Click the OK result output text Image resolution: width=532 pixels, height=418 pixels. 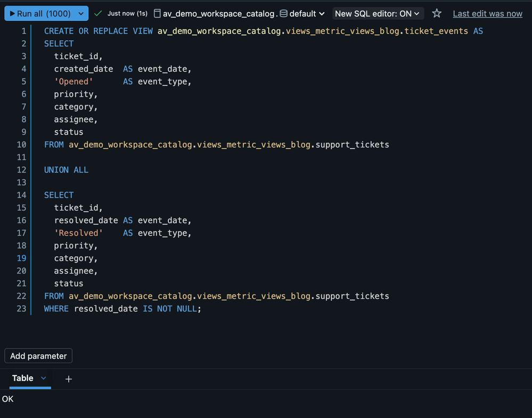8,399
